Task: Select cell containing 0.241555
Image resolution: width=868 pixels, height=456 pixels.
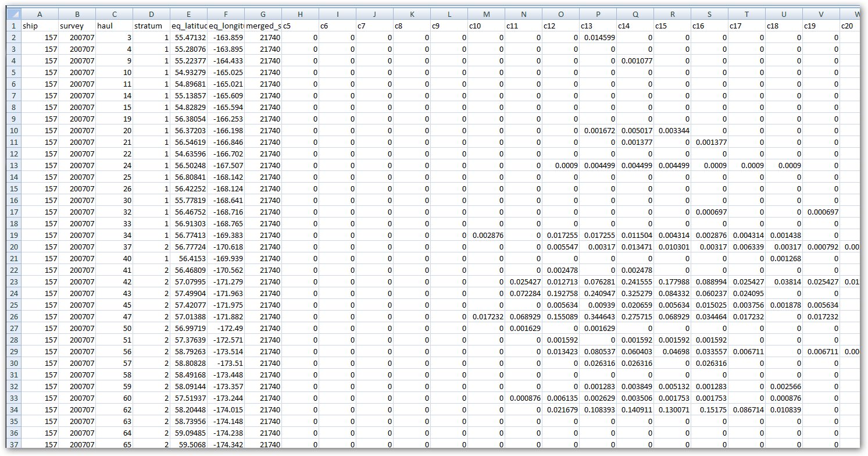Action: click(x=635, y=282)
